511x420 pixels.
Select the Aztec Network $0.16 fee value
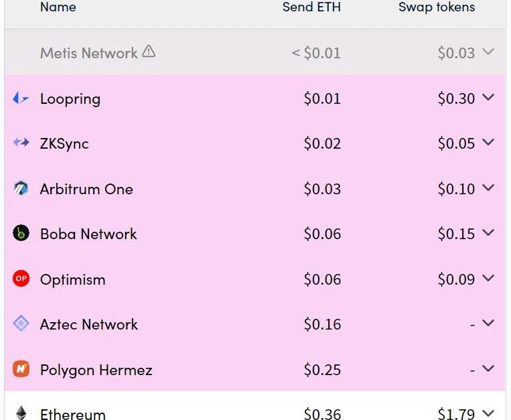[322, 324]
